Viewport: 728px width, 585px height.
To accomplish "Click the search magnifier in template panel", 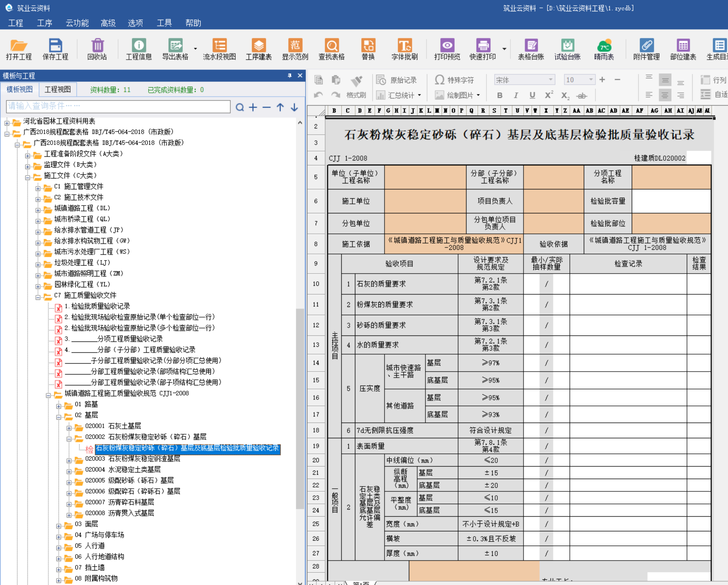I will click(240, 107).
